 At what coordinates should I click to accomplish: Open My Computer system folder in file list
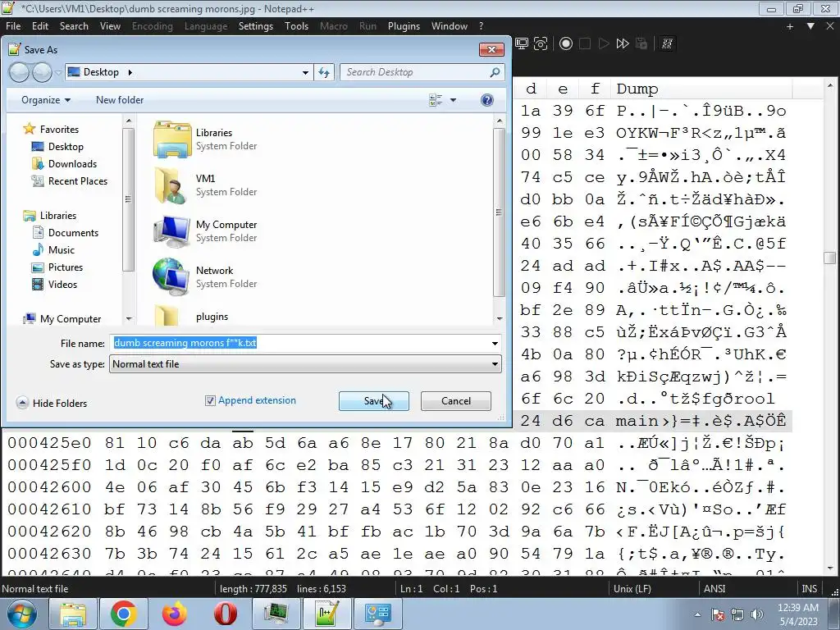(205, 231)
